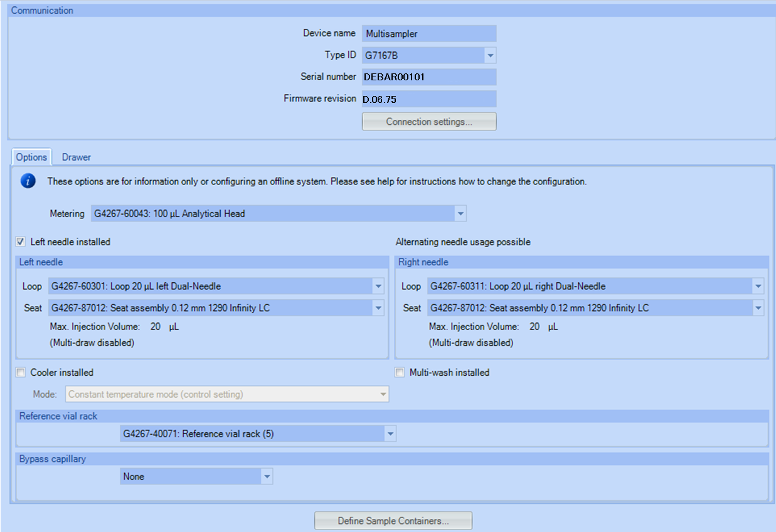Image resolution: width=776 pixels, height=532 pixels.
Task: Open the right needle Seat assembly dropdown
Action: click(x=758, y=308)
